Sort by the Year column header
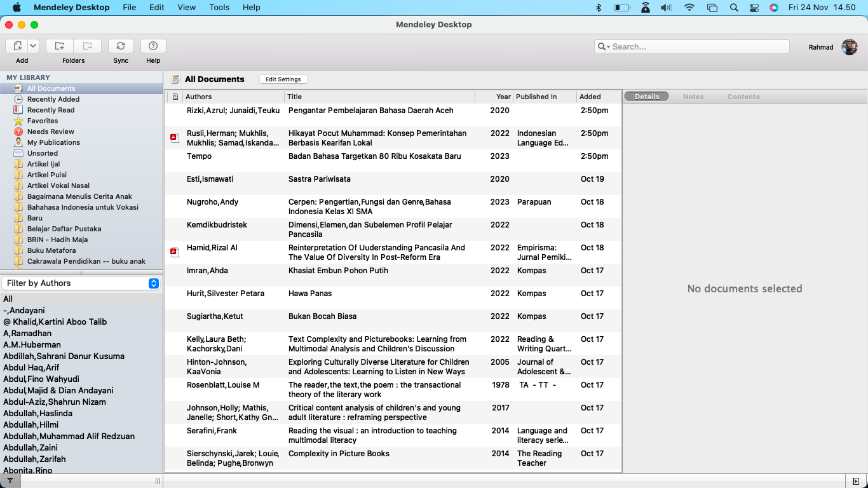Screen dimensions: 868x488 [x=494, y=97]
